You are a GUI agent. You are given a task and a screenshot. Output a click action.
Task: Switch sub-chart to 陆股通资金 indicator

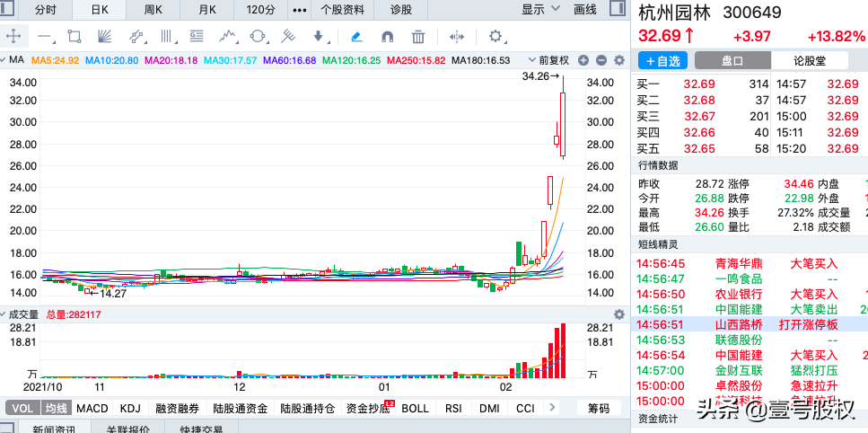coord(241,409)
